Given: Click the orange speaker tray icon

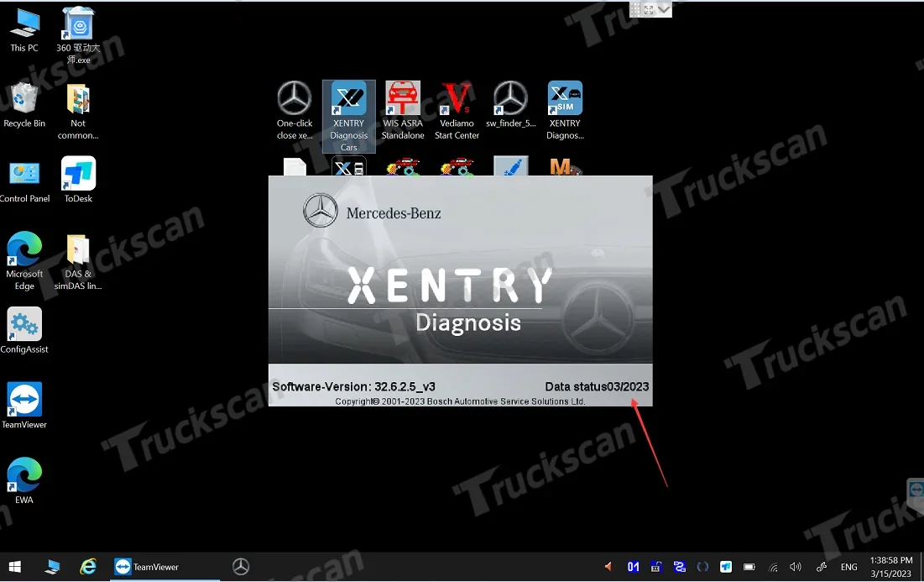Looking at the screenshot, I should (x=608, y=567).
